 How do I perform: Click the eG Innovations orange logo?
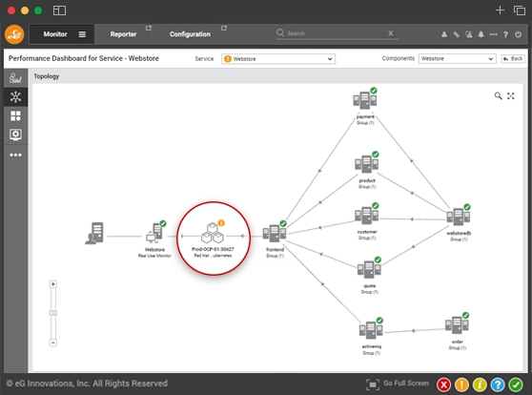coord(14,34)
